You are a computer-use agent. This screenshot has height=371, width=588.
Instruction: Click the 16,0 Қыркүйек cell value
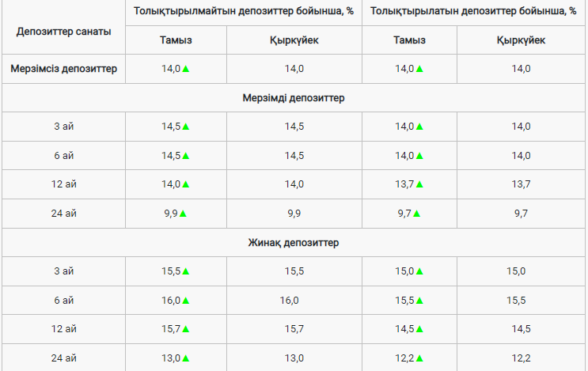(289, 300)
